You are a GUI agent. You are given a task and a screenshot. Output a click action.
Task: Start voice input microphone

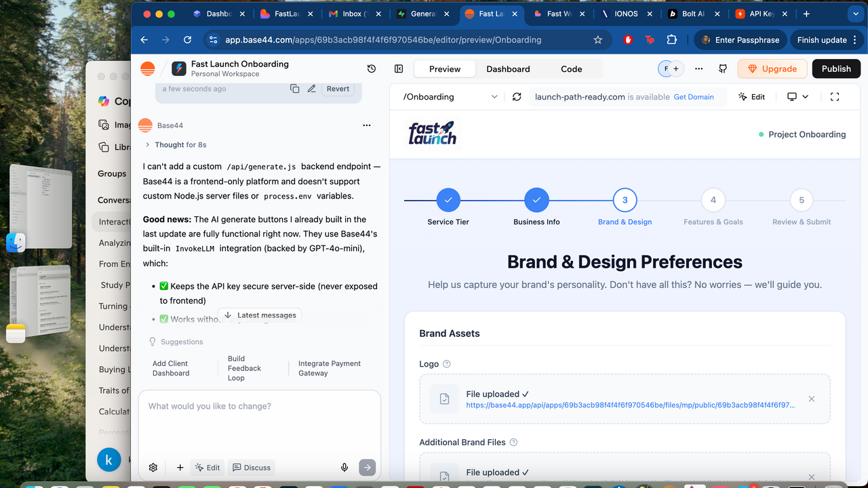344,467
